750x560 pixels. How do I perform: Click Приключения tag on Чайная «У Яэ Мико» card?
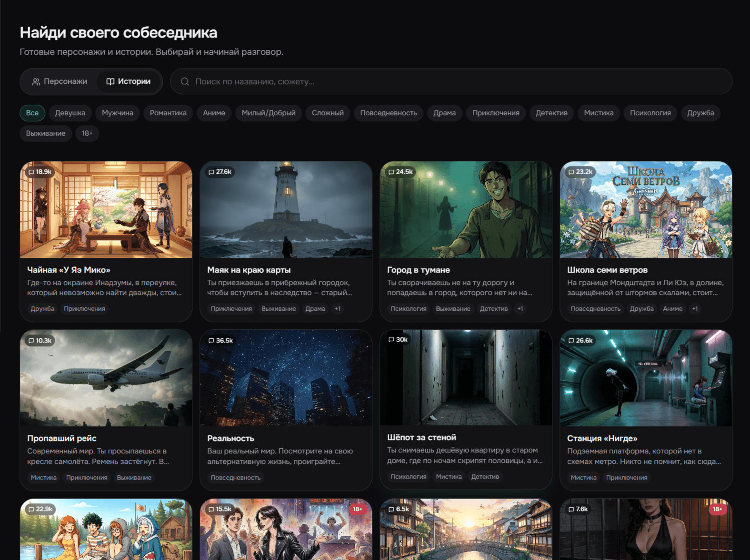tap(84, 309)
